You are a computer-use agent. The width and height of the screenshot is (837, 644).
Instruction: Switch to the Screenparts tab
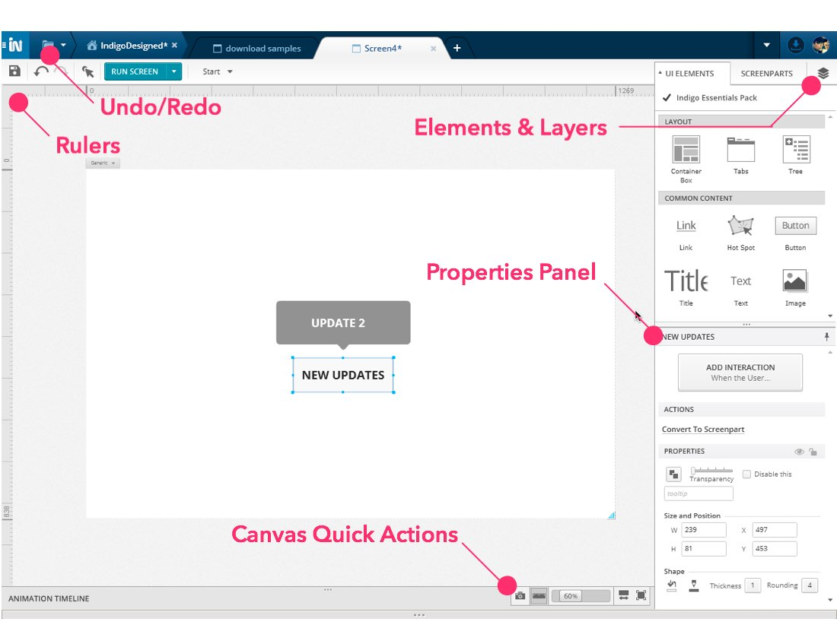pyautogui.click(x=766, y=74)
